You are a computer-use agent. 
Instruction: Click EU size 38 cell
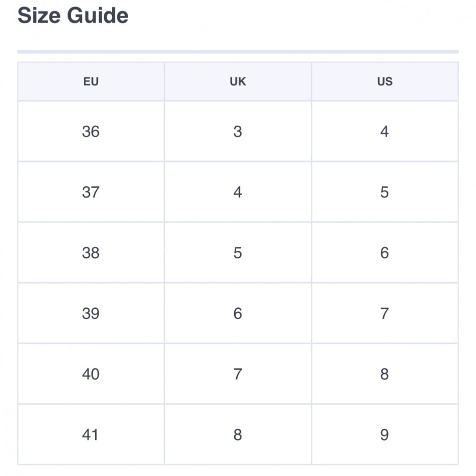[x=90, y=253]
